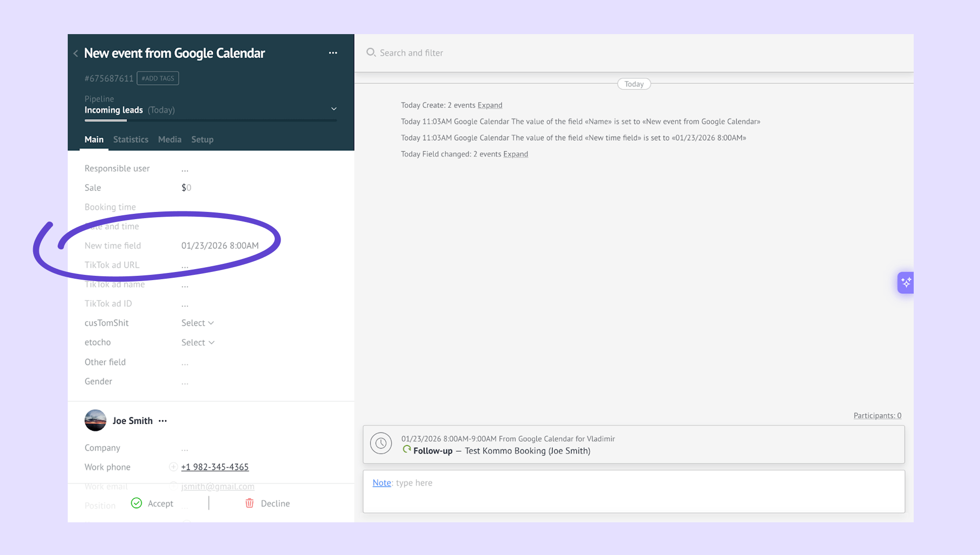980x555 pixels.
Task: Open the cusTomShit Select dropdown
Action: pyautogui.click(x=197, y=323)
